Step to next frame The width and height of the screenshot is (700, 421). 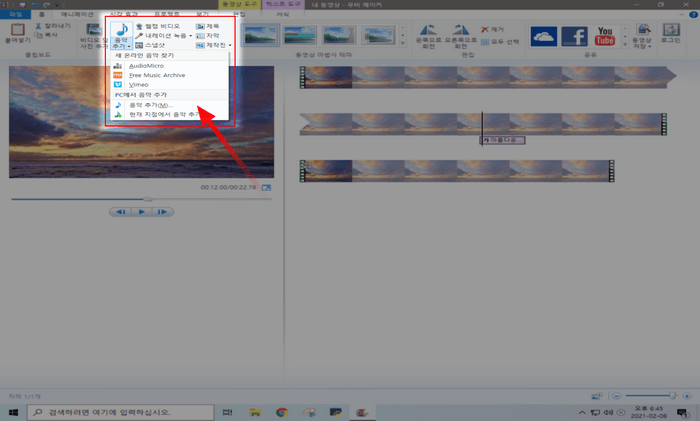pyautogui.click(x=162, y=212)
